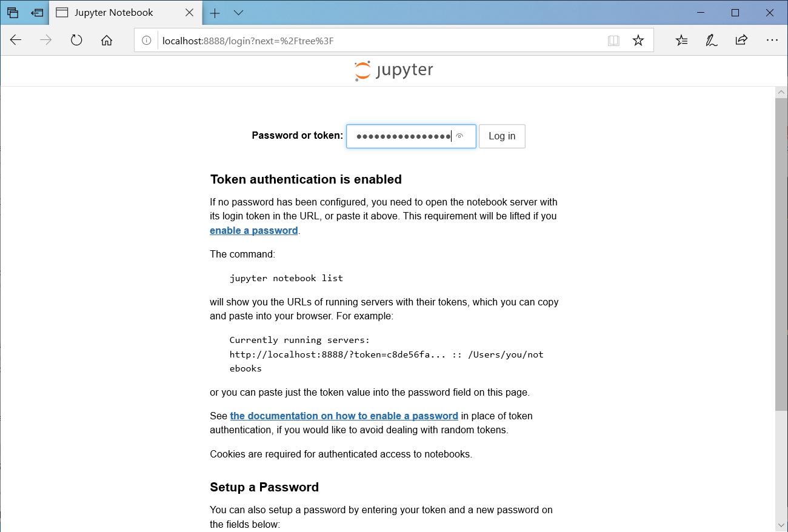Share this page

point(741,41)
